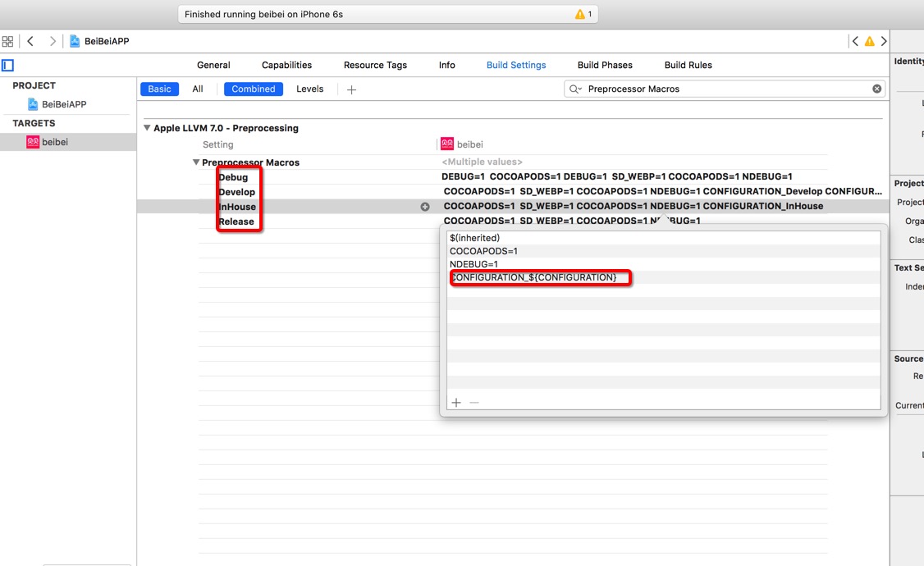Remove the selected macro with the minus button
Viewport: 924px width, 566px height.
tap(474, 403)
